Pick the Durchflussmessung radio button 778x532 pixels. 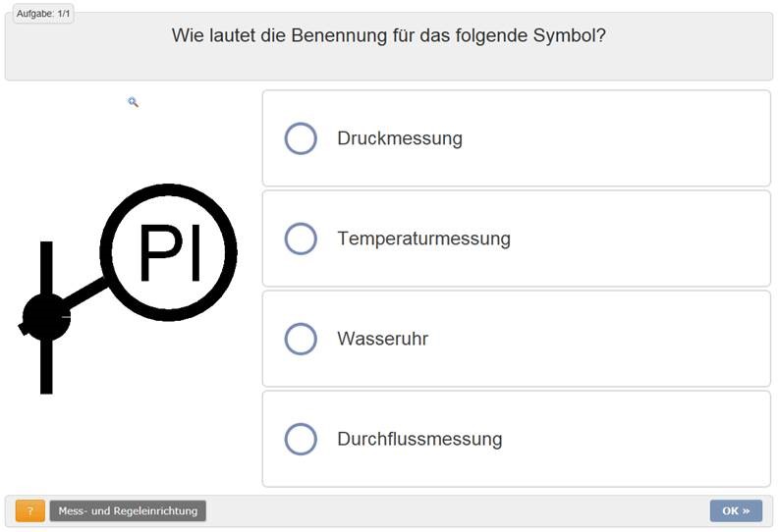[301, 439]
